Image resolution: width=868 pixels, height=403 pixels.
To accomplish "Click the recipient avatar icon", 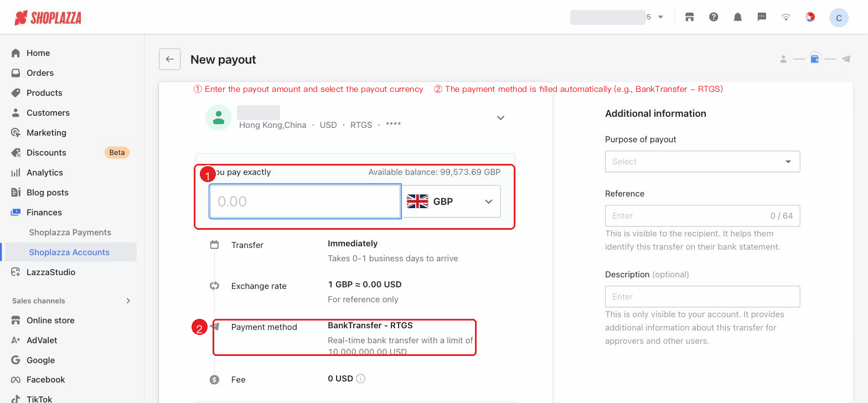I will (219, 118).
